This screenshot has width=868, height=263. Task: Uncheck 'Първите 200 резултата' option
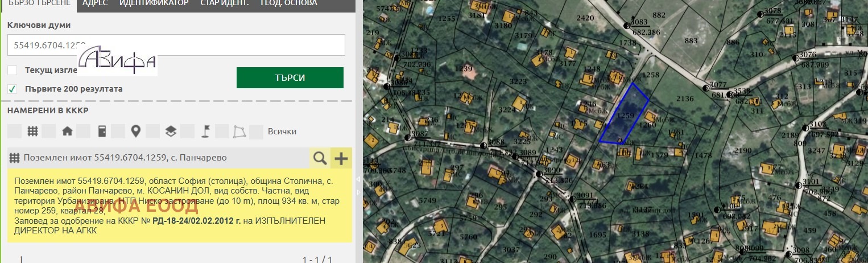pyautogui.click(x=13, y=89)
